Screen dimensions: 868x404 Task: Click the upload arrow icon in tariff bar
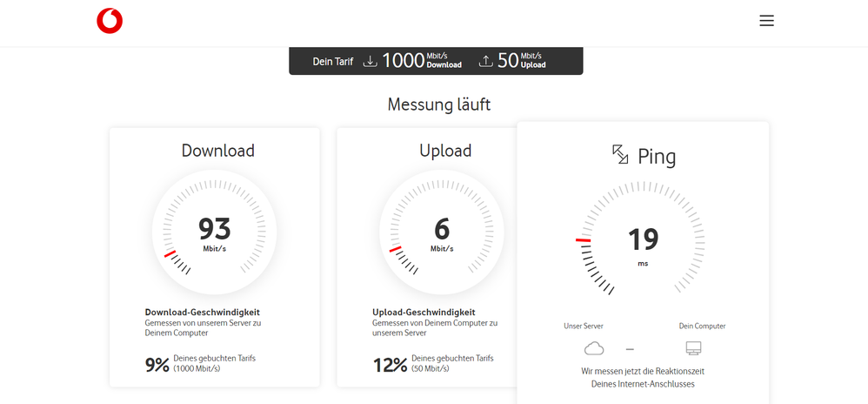pyautogui.click(x=486, y=61)
